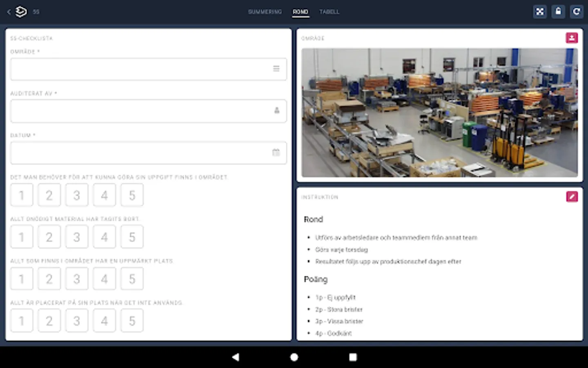Score 'Allt onödigt material' as 4

click(104, 237)
